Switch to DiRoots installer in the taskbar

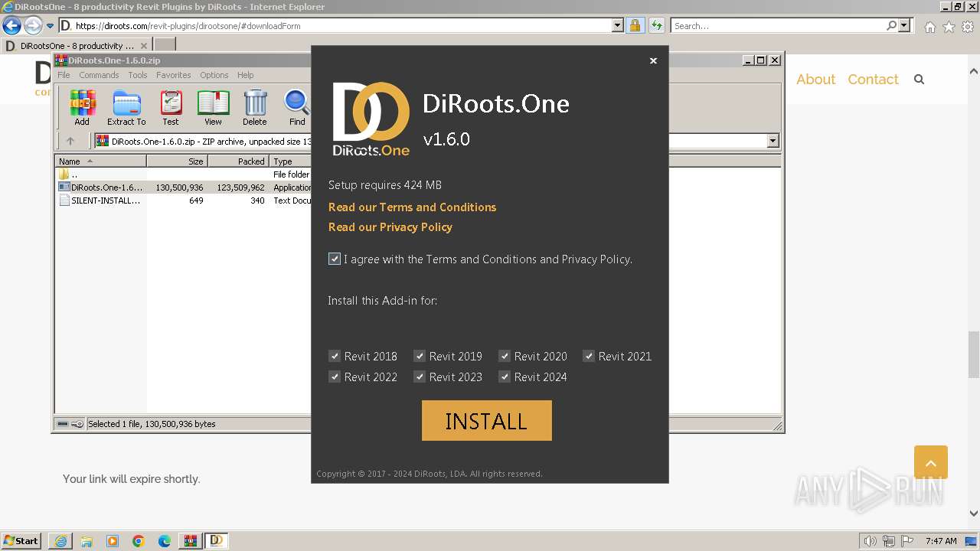(217, 541)
